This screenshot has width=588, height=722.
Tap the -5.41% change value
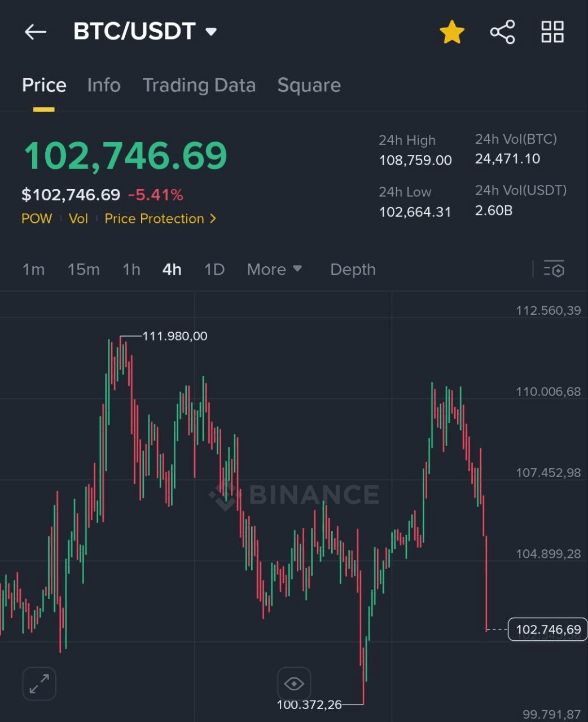tap(156, 195)
